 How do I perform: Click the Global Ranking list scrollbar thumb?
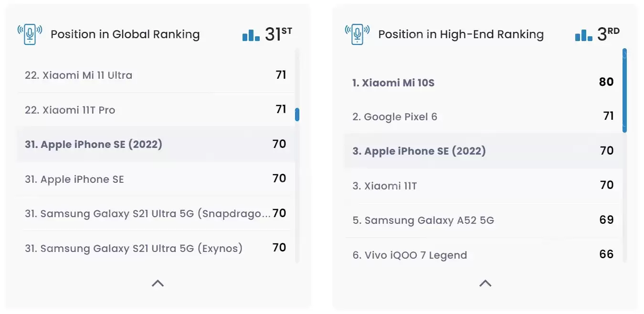(297, 115)
